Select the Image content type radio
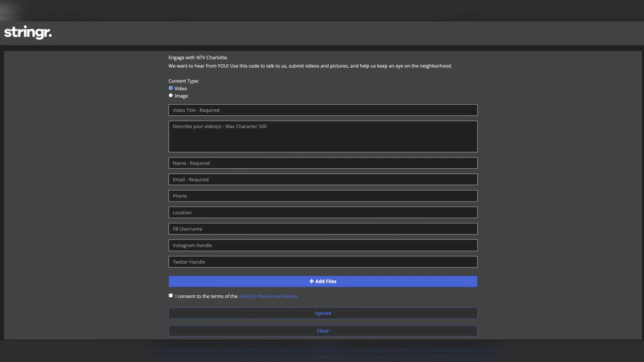Viewport: 644px width, 362px height. point(171,96)
